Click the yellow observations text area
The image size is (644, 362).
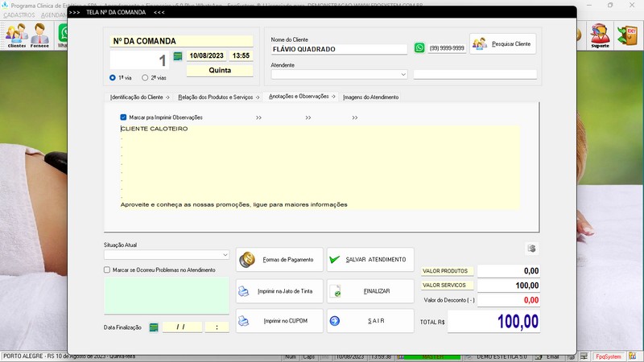coord(320,167)
